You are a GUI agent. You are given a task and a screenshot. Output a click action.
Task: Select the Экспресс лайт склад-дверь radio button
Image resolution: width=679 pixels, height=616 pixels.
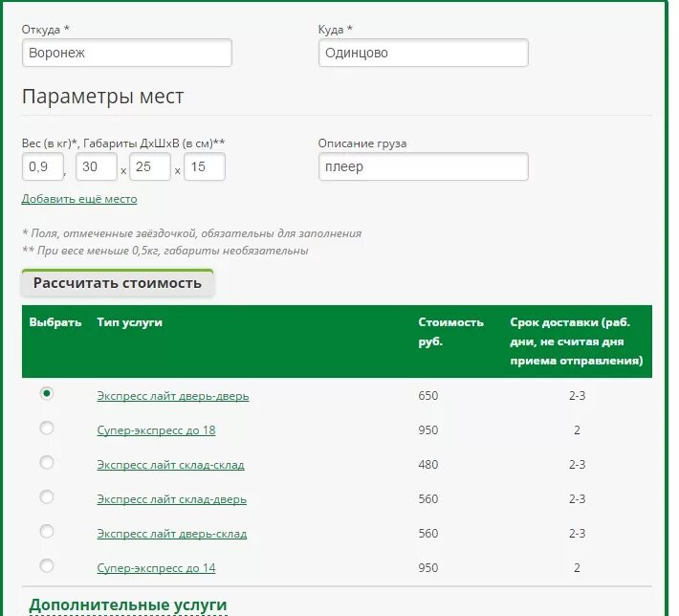[46, 496]
